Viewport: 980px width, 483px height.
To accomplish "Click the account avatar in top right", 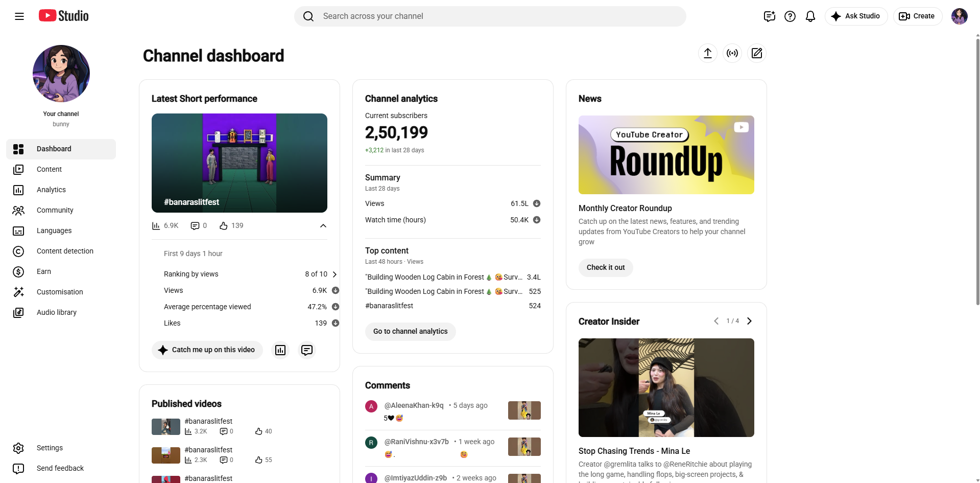I will pyautogui.click(x=960, y=16).
